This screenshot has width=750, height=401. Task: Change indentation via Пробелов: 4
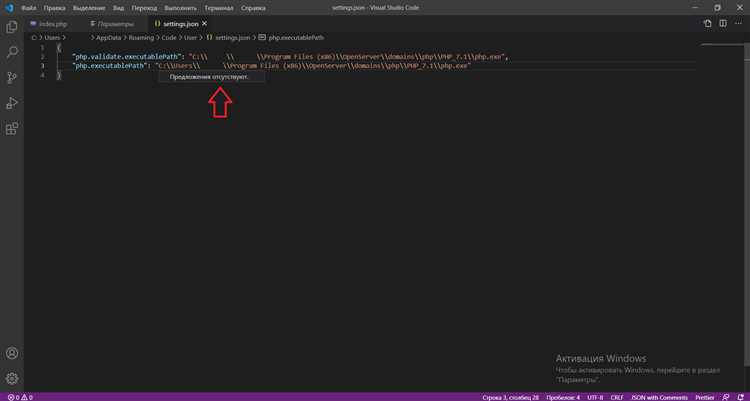tap(563, 397)
